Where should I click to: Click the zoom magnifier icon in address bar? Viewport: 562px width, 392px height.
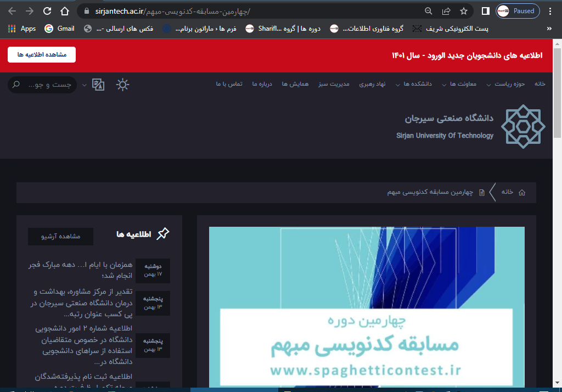click(x=429, y=11)
